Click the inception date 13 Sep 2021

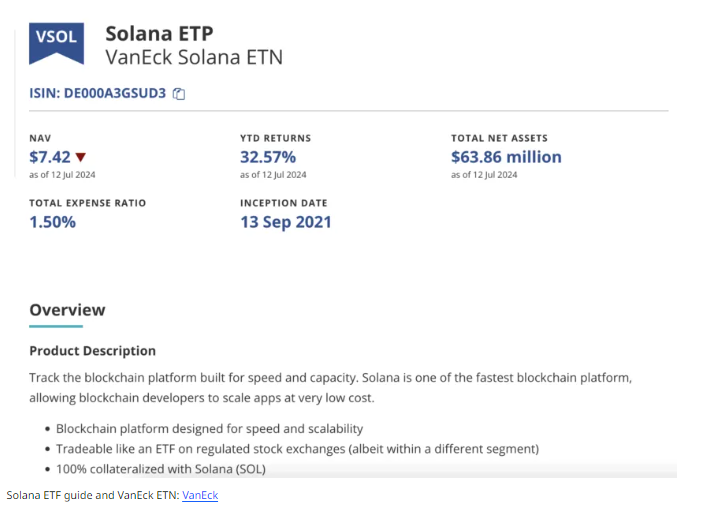click(285, 222)
